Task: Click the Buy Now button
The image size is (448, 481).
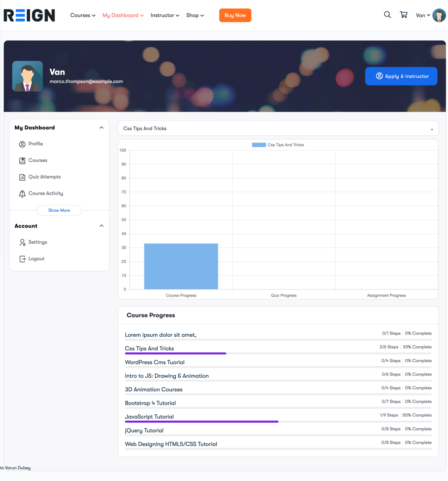Action: click(x=235, y=15)
